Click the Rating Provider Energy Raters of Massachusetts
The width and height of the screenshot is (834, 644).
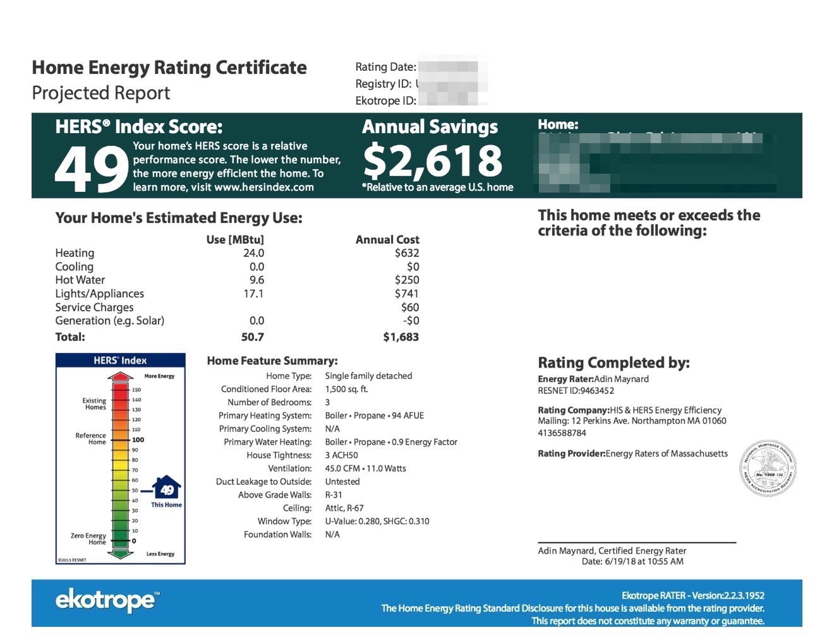click(x=632, y=454)
